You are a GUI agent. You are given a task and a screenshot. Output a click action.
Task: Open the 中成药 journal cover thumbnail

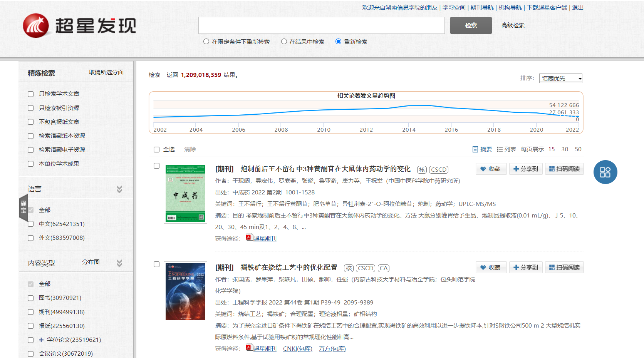pos(185,193)
